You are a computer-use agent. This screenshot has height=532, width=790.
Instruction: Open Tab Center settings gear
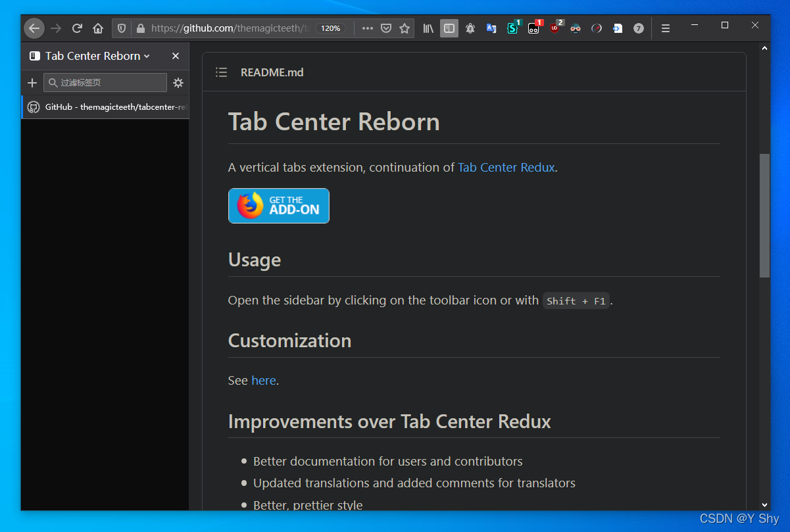coord(178,83)
